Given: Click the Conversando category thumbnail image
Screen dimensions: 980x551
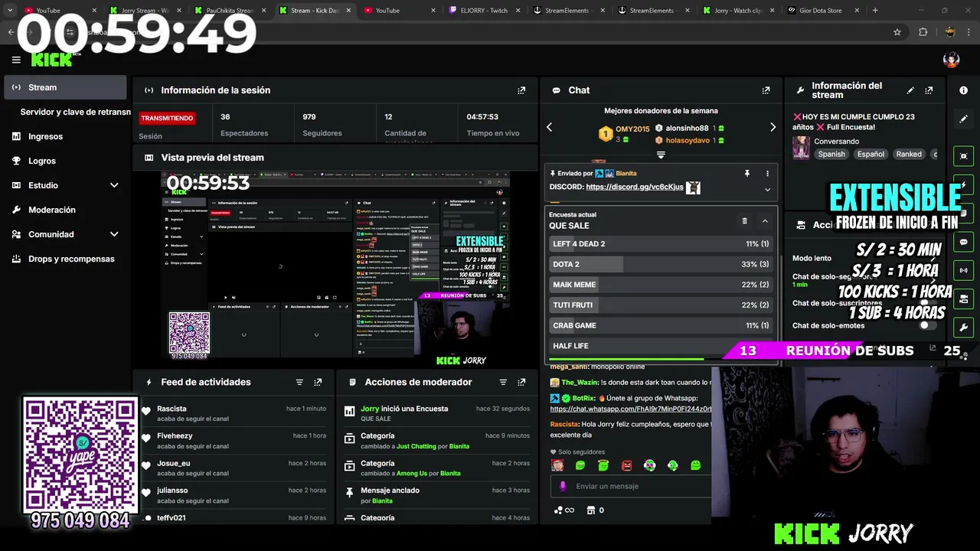Looking at the screenshot, I should [x=801, y=148].
